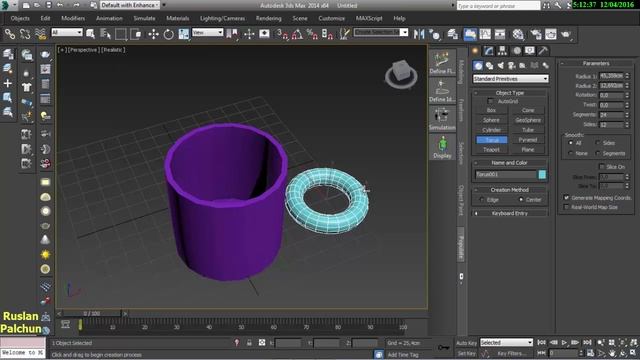The width and height of the screenshot is (640, 360).
Task: Open the selection filter All dropdown
Action: pyautogui.click(x=67, y=33)
